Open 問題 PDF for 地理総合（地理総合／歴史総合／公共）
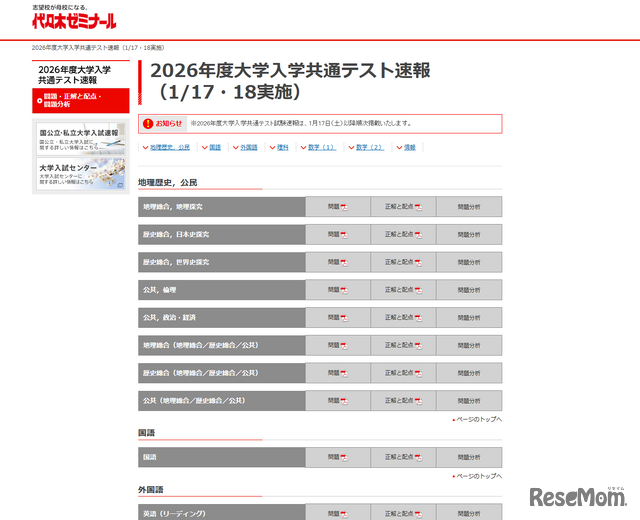Image resolution: width=640 pixels, height=520 pixels. [x=338, y=345]
